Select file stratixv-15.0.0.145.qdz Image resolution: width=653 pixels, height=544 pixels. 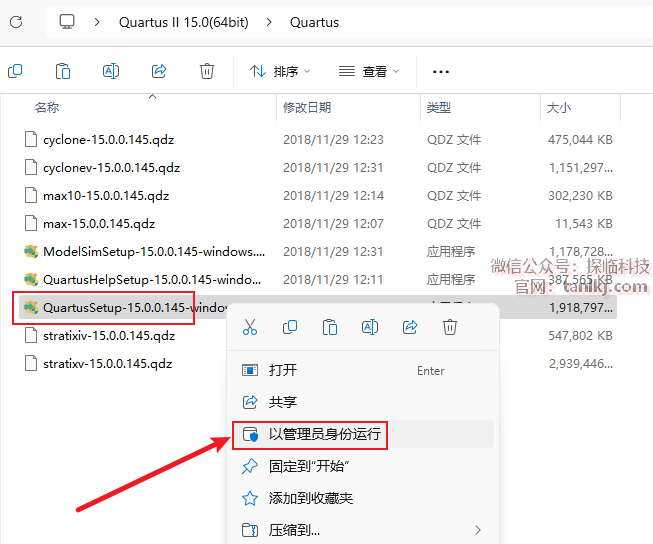(107, 364)
